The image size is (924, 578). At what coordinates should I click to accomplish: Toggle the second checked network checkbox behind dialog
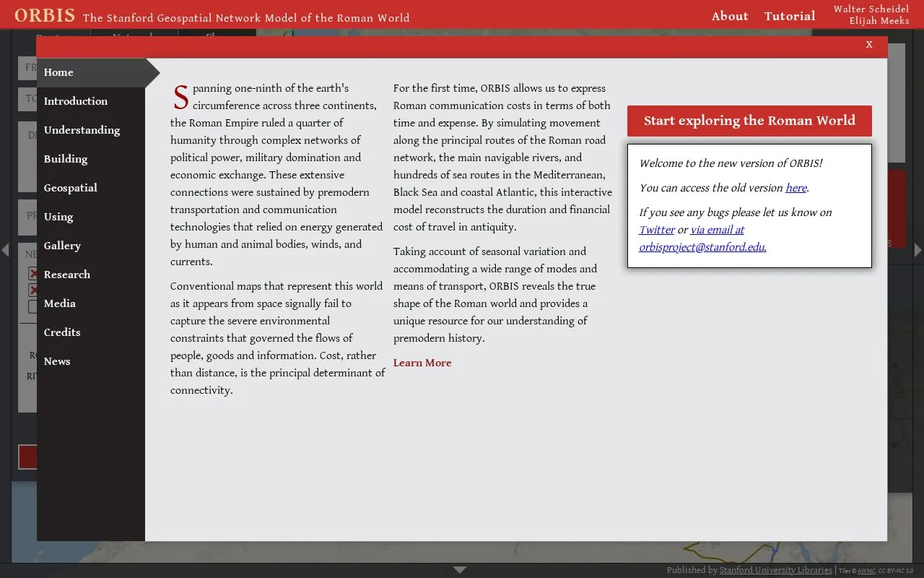pos(32,290)
